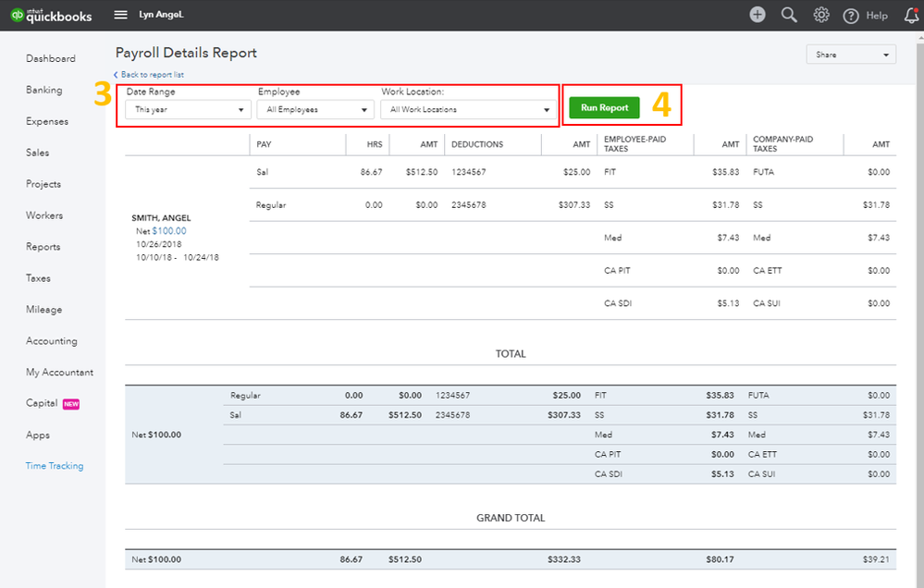Image resolution: width=924 pixels, height=588 pixels.
Task: Go to Reports in the sidebar
Action: [43, 247]
